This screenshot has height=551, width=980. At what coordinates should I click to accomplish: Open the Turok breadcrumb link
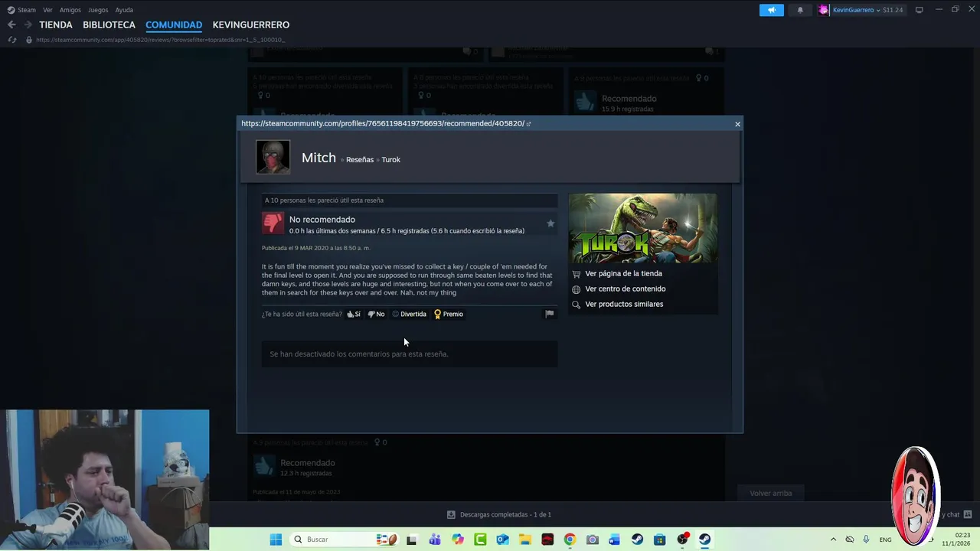(x=391, y=160)
